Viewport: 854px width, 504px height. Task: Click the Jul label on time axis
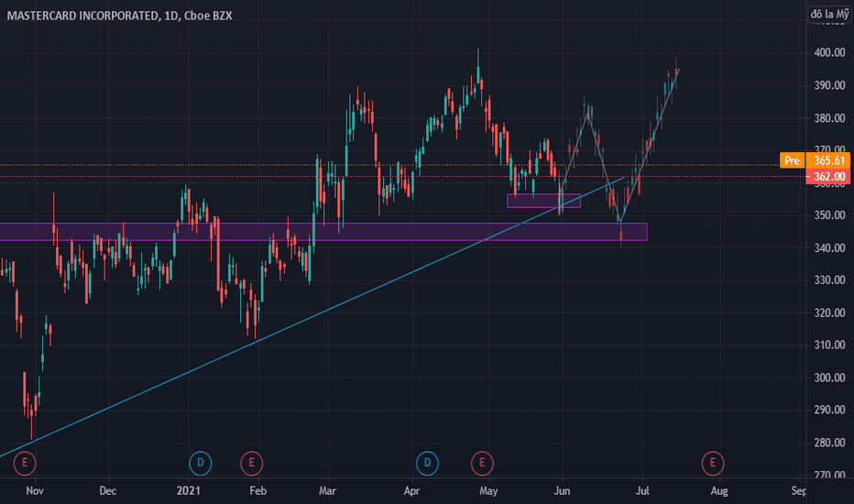click(x=642, y=491)
